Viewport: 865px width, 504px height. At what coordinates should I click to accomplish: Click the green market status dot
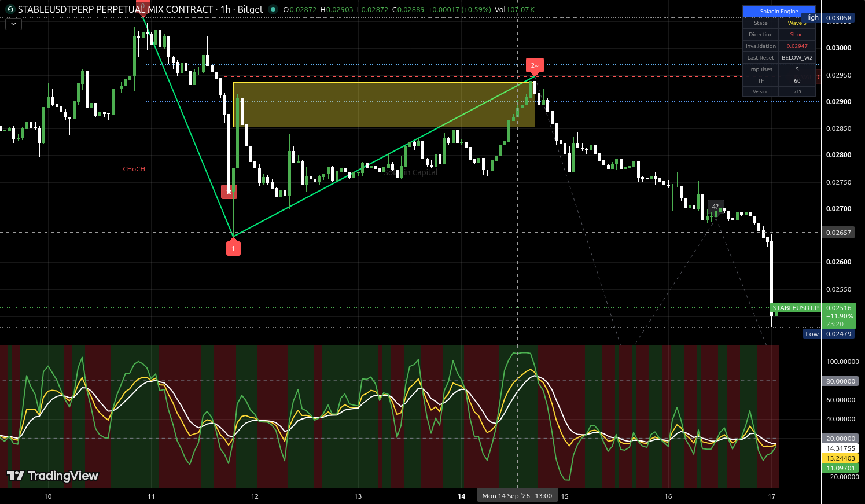click(273, 9)
